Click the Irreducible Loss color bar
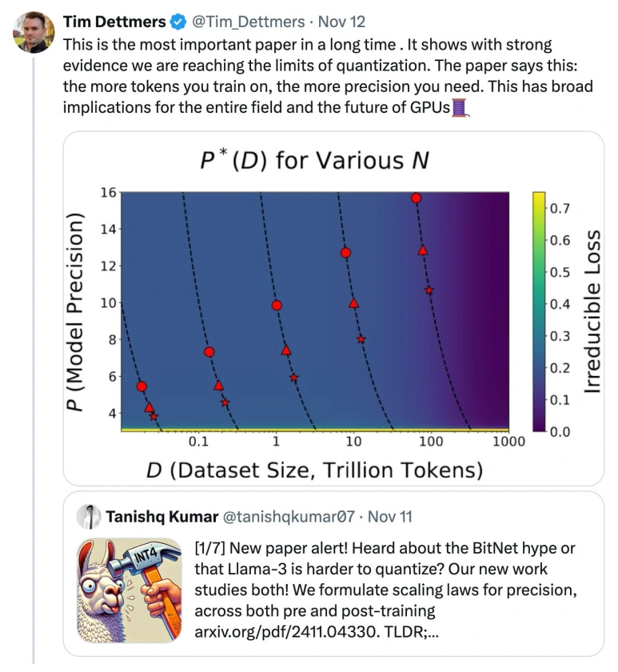Image resolution: width=618 pixels, height=672 pixels. (x=539, y=311)
